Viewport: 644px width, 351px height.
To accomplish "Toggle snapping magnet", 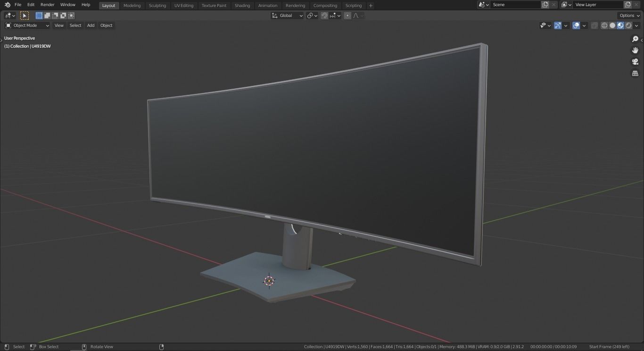I will [324, 16].
